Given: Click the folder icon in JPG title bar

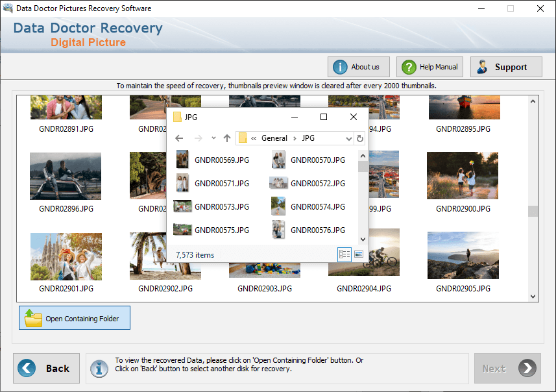Looking at the screenshot, I should [177, 117].
